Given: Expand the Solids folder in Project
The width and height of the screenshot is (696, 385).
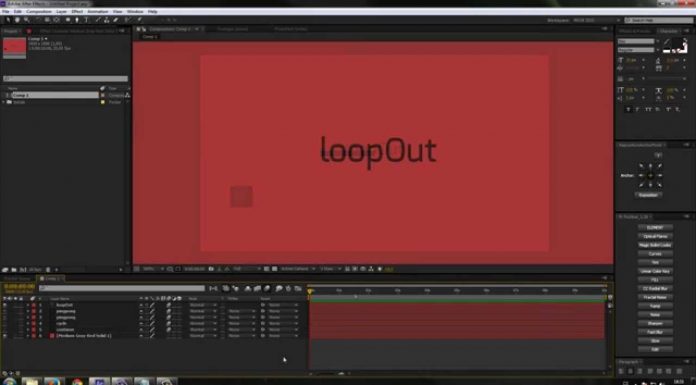Looking at the screenshot, I should (x=4, y=102).
